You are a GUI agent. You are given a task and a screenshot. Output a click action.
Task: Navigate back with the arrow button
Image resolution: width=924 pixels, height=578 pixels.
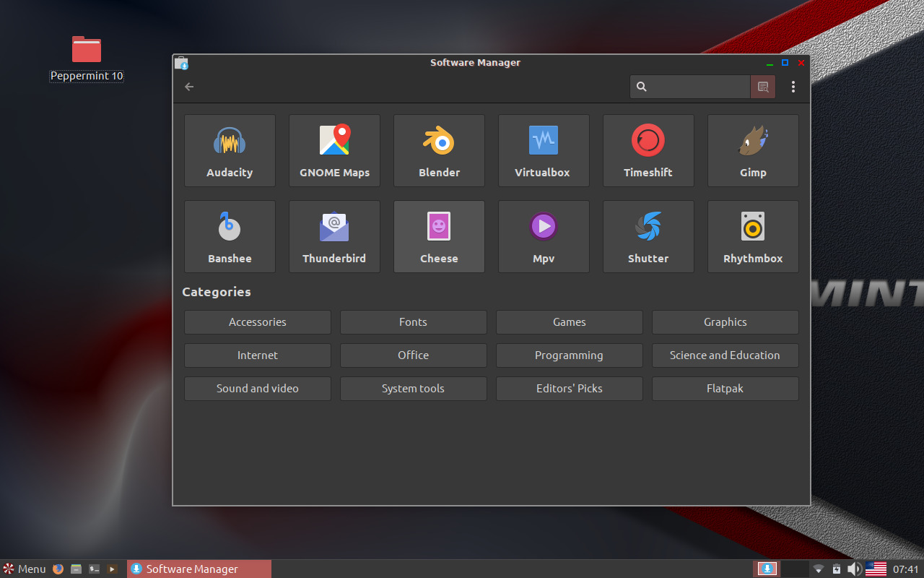click(188, 86)
